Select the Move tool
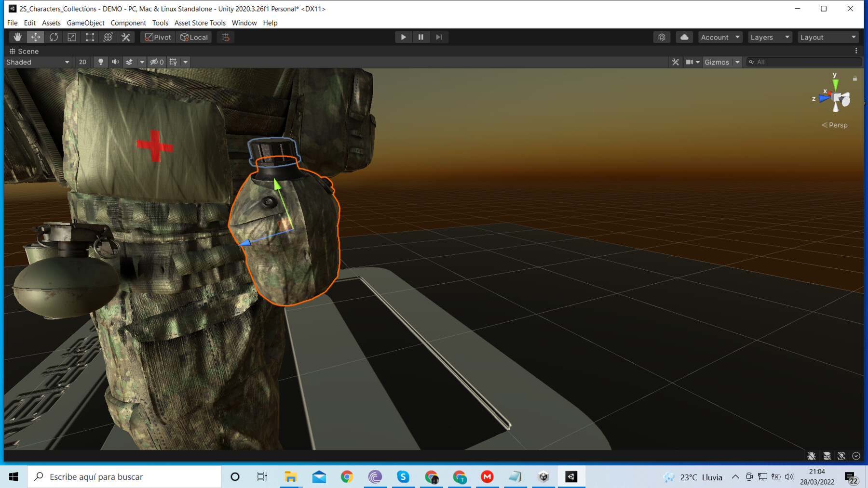 pyautogui.click(x=36, y=37)
